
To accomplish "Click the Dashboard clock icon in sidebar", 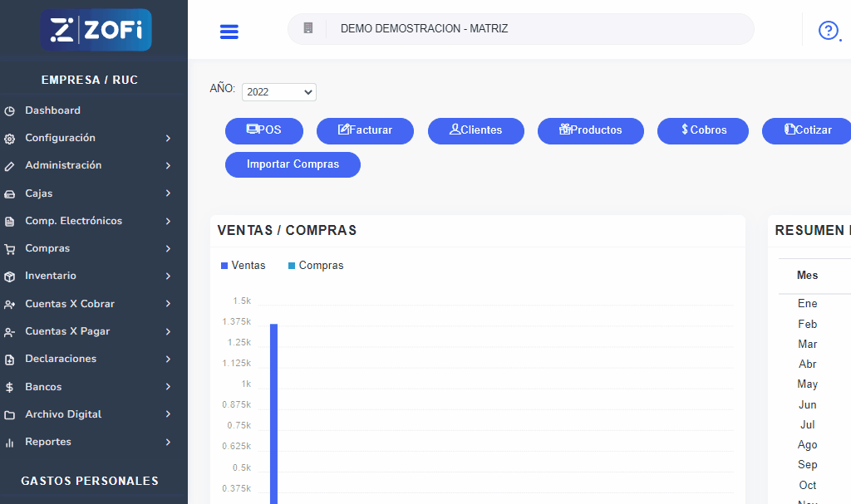I will click(10, 111).
